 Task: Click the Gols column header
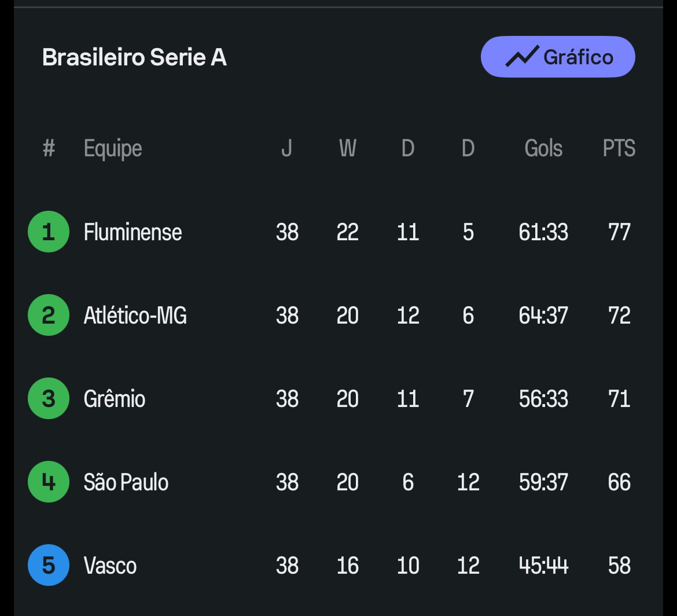pyautogui.click(x=543, y=148)
